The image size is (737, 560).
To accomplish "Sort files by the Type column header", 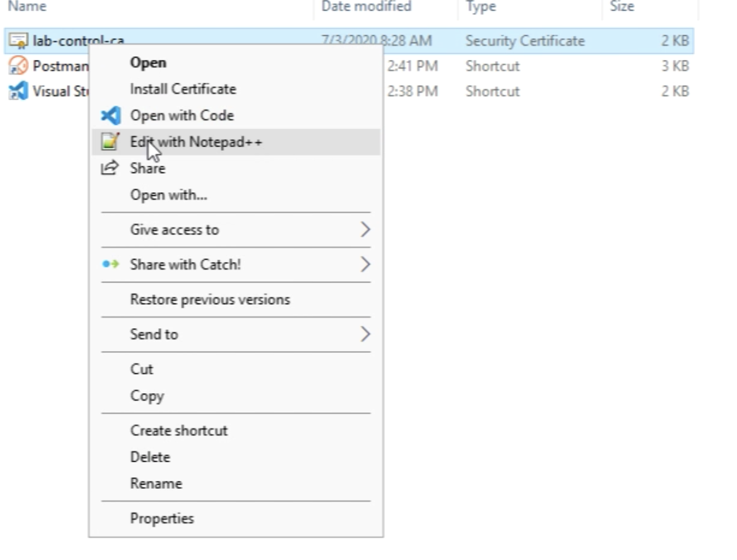I will (x=480, y=7).
